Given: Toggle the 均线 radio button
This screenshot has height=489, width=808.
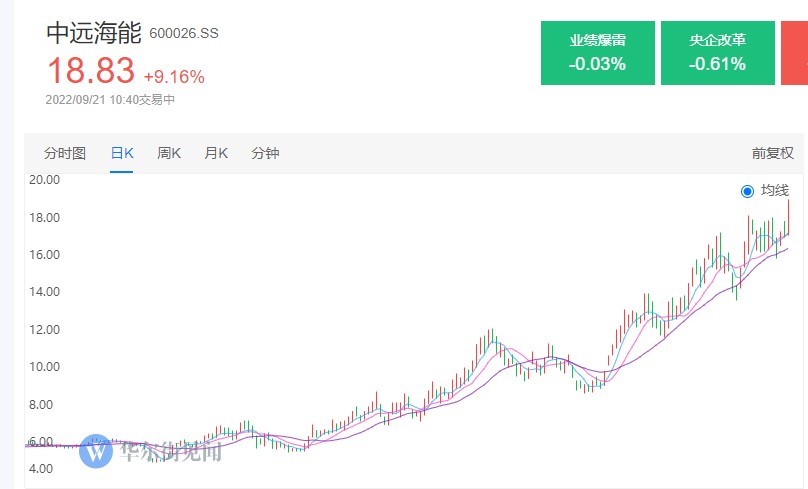Looking at the screenshot, I should coord(748,191).
